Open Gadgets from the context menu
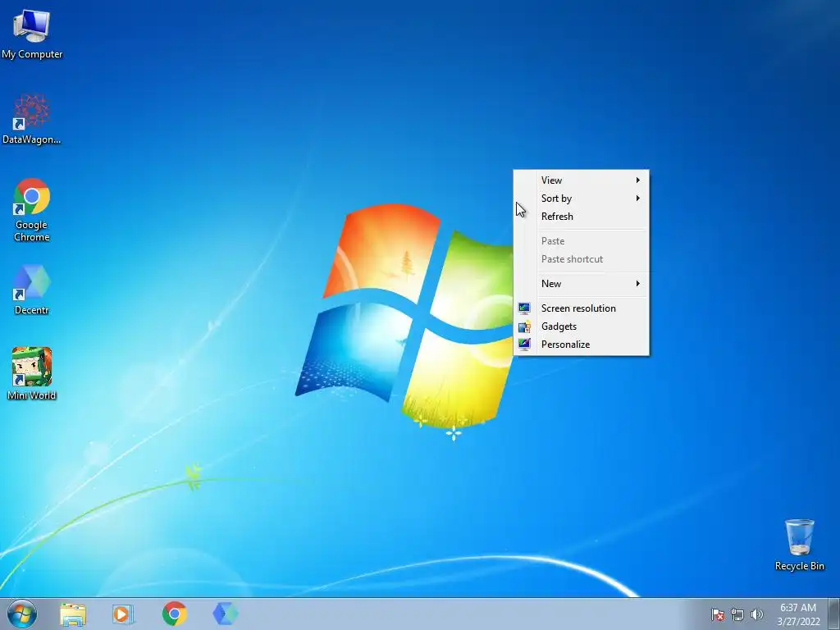 [582, 326]
